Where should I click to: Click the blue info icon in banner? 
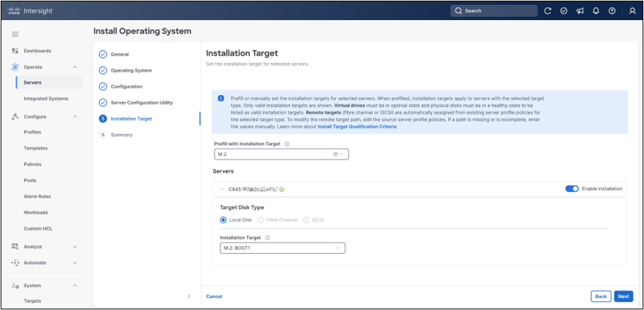click(221, 98)
